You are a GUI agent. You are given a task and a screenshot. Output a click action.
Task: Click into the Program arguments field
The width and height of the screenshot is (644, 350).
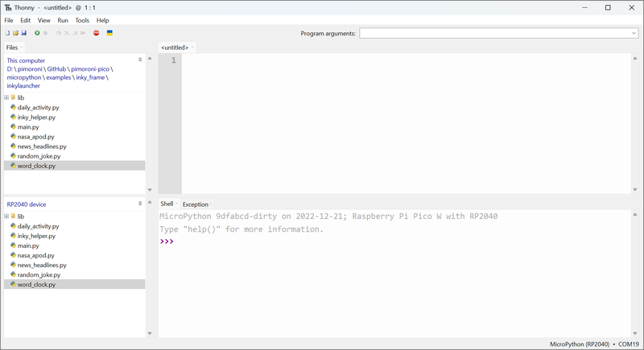click(493, 34)
